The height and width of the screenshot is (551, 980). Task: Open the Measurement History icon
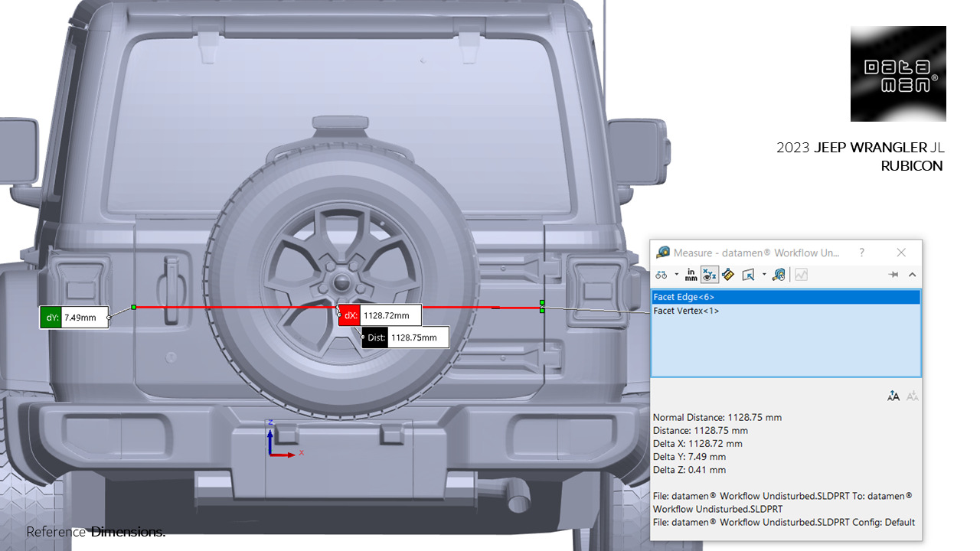779,274
